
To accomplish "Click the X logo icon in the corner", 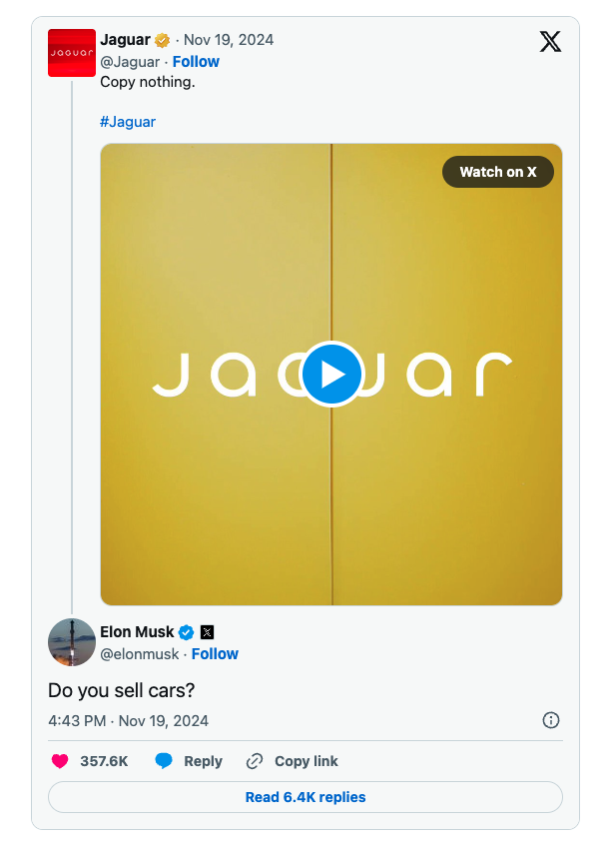I will click(x=550, y=42).
